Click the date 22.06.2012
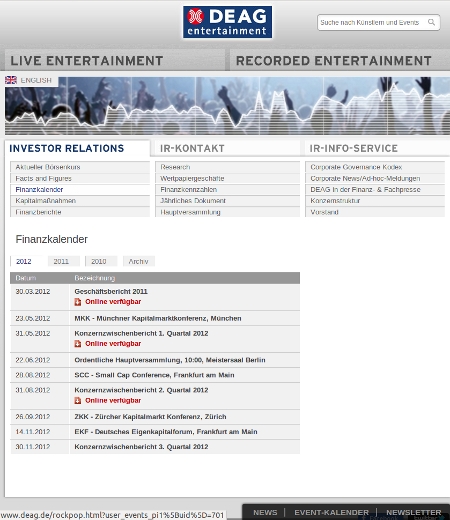This screenshot has height=520, width=450. [33, 360]
